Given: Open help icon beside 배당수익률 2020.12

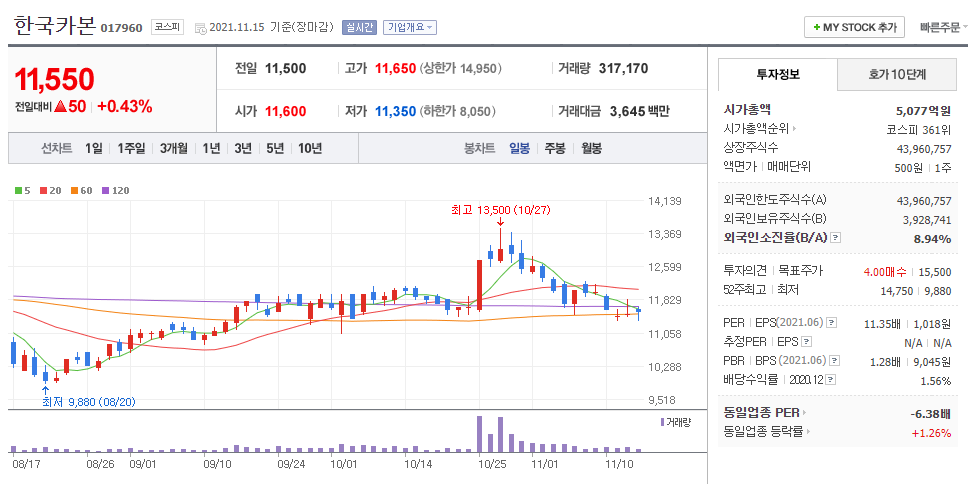Looking at the screenshot, I should [832, 380].
